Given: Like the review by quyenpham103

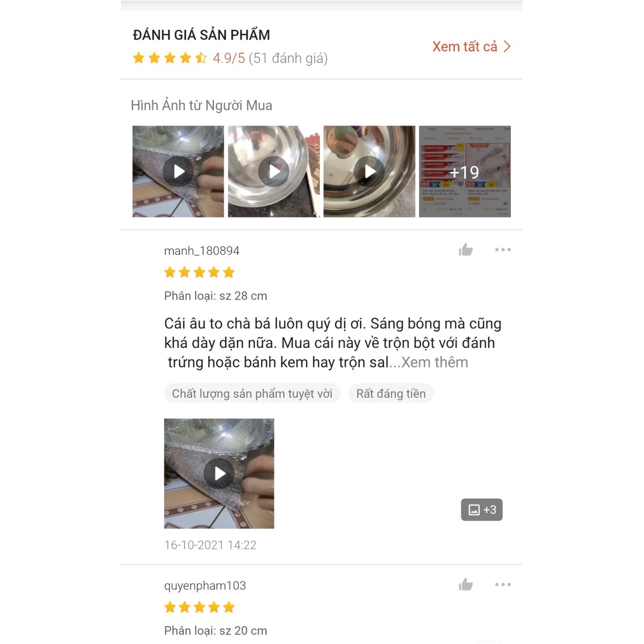Looking at the screenshot, I should [466, 585].
